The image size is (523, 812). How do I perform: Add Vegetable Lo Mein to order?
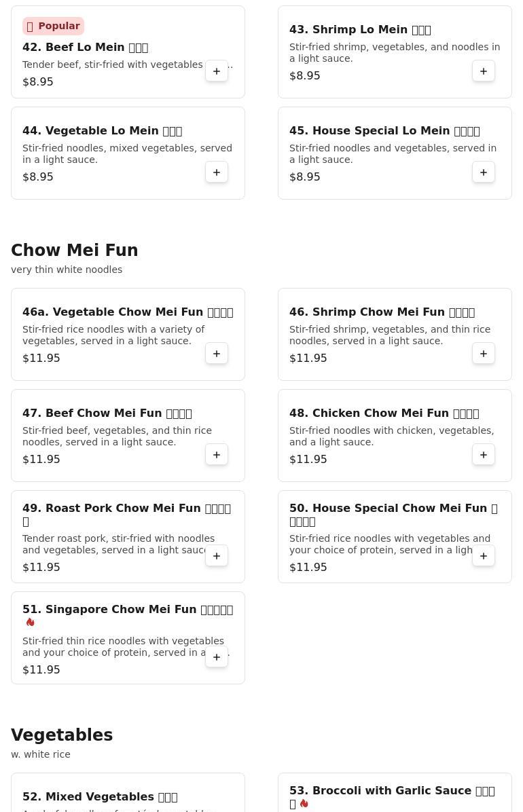[217, 172]
